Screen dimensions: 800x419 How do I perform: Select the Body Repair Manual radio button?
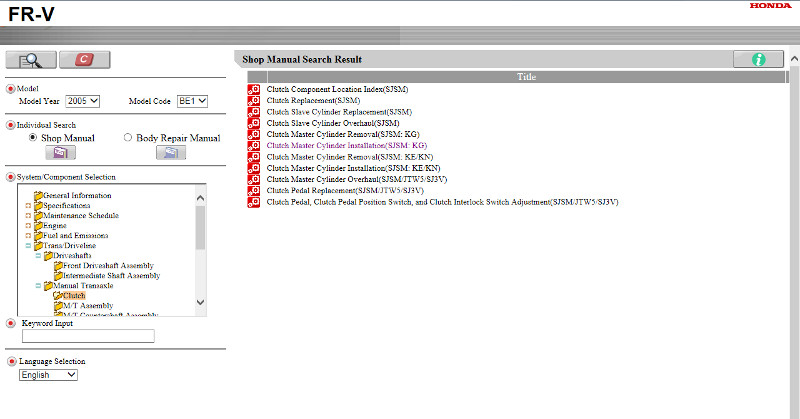point(127,138)
